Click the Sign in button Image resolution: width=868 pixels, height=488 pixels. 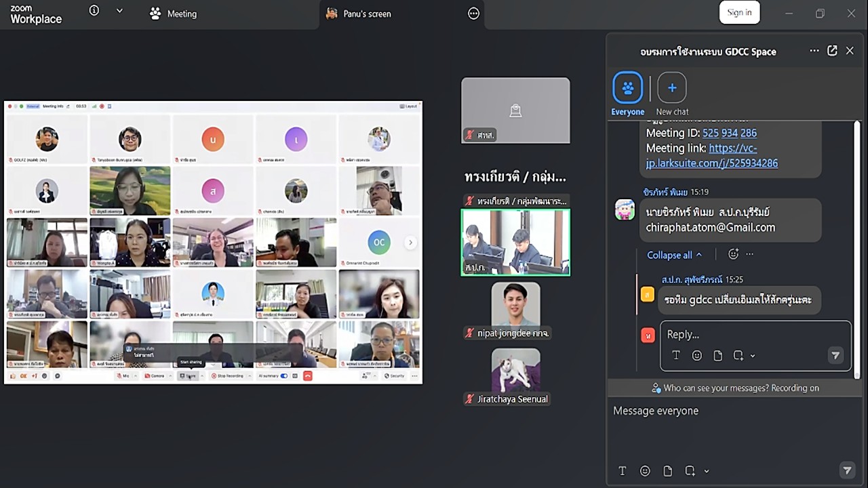[739, 12]
